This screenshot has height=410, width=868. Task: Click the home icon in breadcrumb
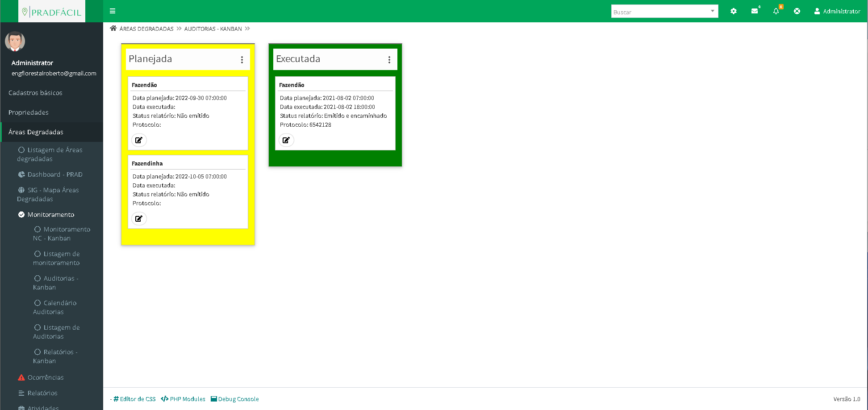pos(113,29)
